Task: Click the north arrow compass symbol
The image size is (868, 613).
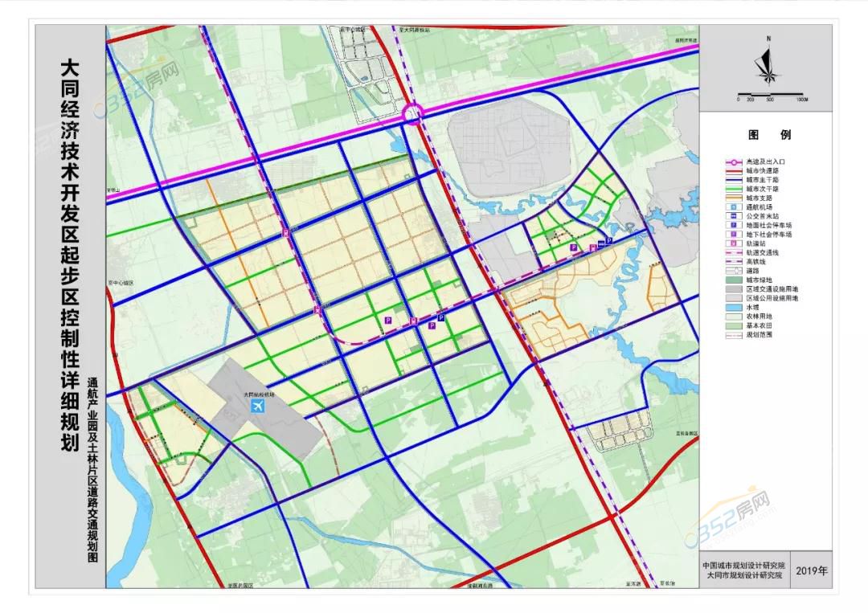Action: coord(769,65)
